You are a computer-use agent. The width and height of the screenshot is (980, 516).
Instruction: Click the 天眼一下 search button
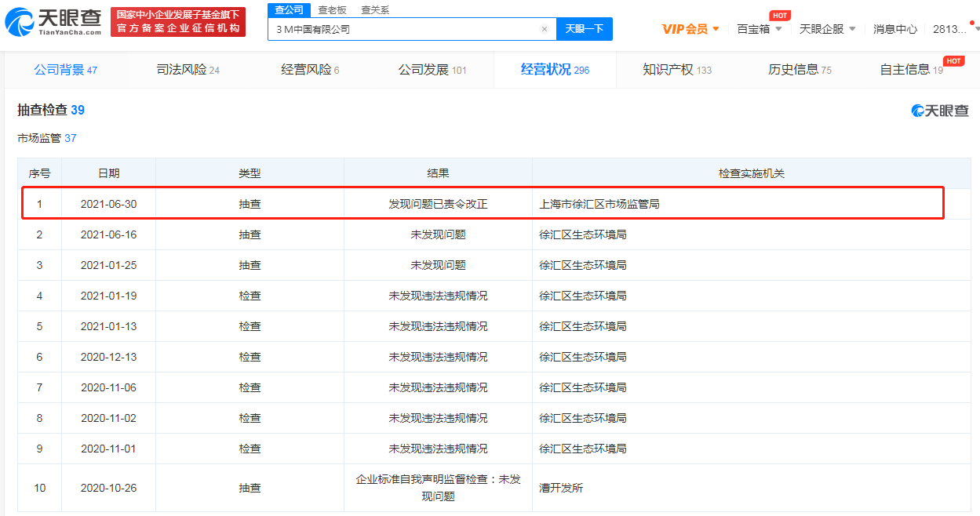tap(585, 29)
